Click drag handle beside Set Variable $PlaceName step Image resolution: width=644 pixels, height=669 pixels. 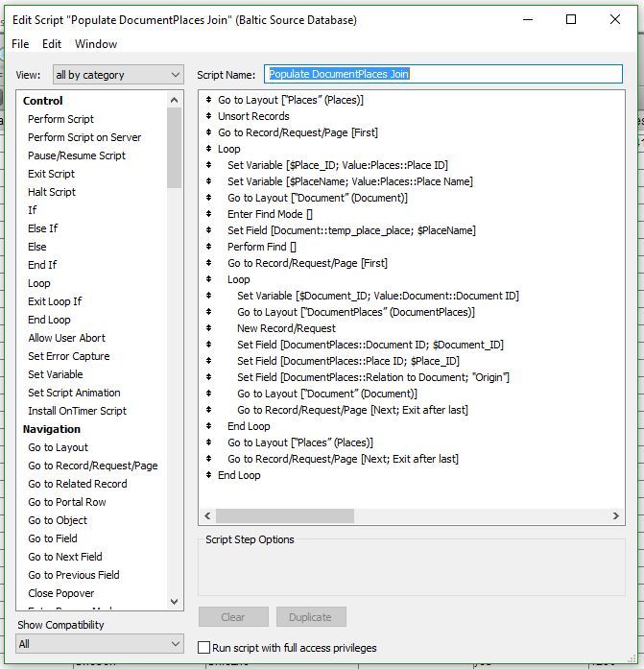tap(208, 180)
